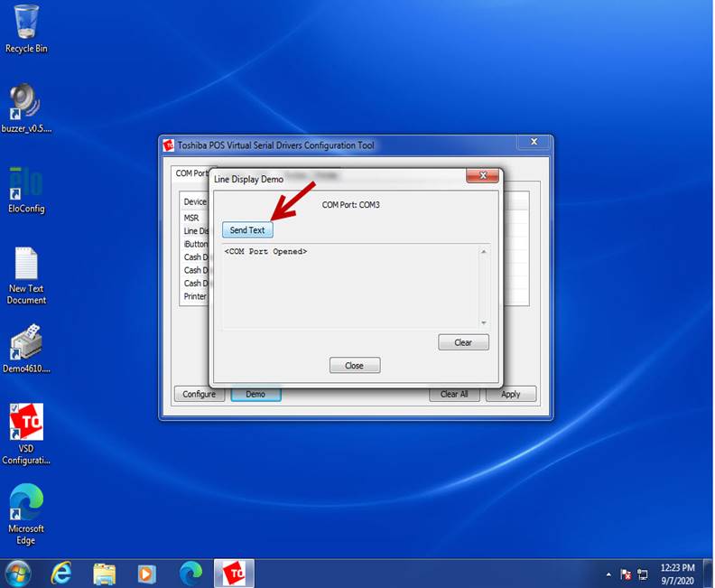Click the Send Text button
Image resolution: width=715 pixels, height=588 pixels.
point(247,230)
